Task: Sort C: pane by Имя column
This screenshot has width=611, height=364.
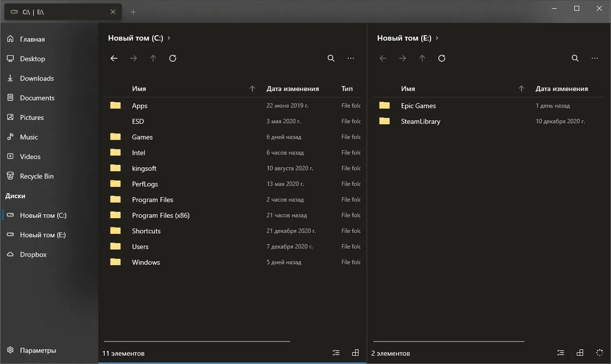Action: pos(139,89)
